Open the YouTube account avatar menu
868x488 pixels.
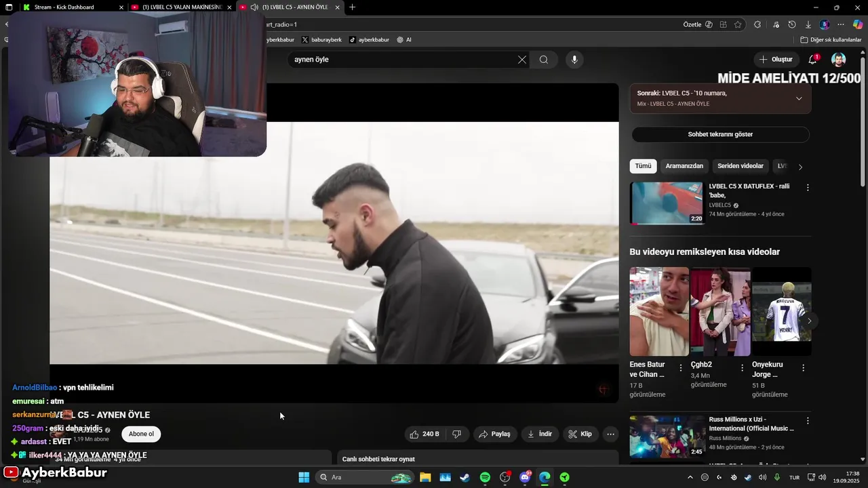[839, 60]
